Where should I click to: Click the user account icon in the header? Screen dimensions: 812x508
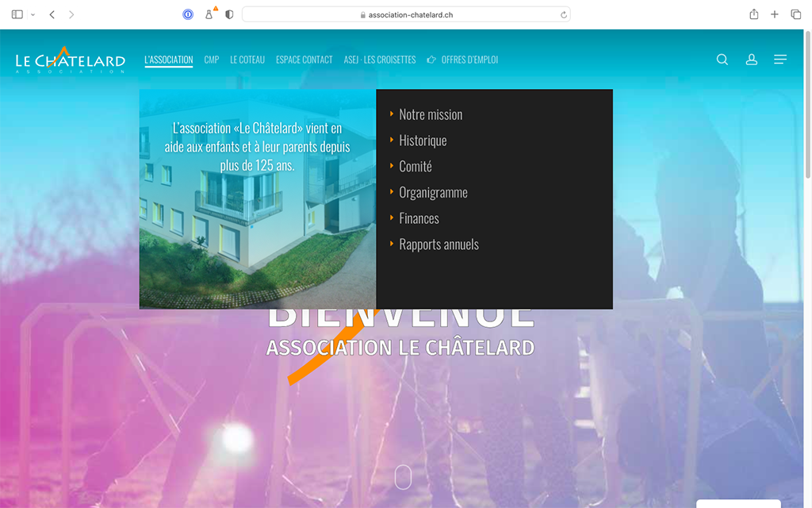[x=751, y=59]
